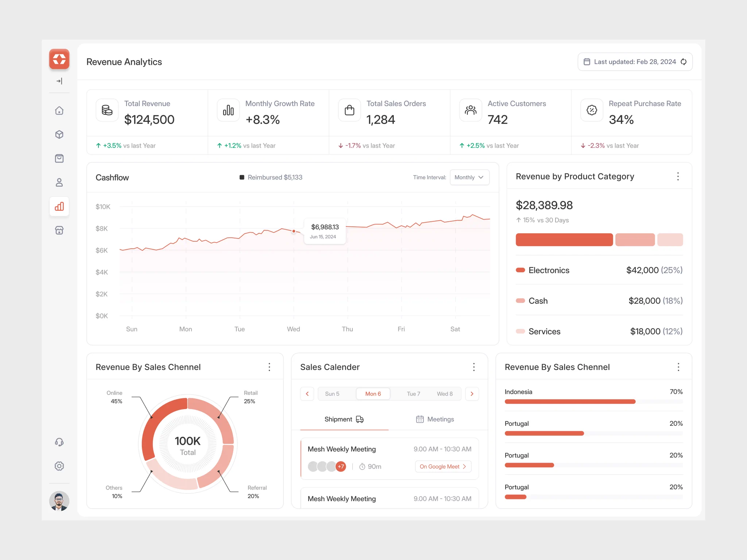Select the Analytics bar chart sidebar icon
Image resolution: width=747 pixels, height=560 pixels.
[x=59, y=206]
